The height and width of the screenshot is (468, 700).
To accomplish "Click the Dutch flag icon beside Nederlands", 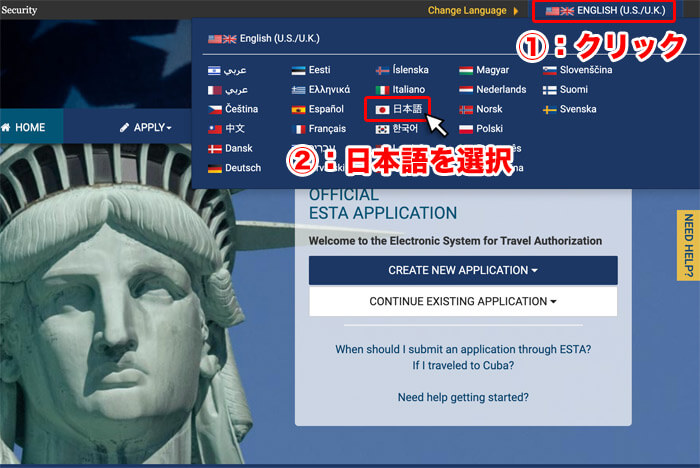I will (x=466, y=90).
